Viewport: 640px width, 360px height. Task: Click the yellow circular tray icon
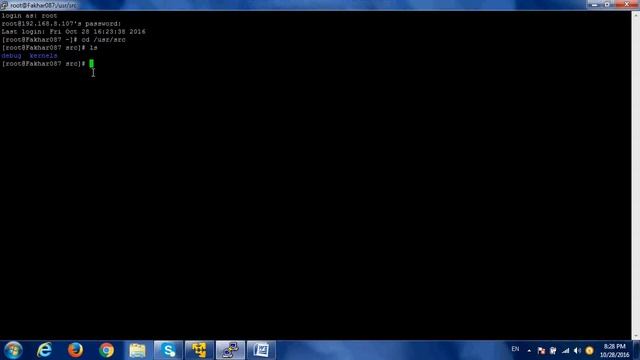tap(589, 351)
